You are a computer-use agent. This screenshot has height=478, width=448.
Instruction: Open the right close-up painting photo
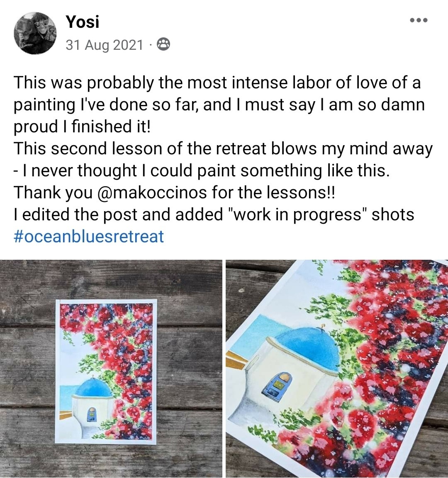(337, 368)
